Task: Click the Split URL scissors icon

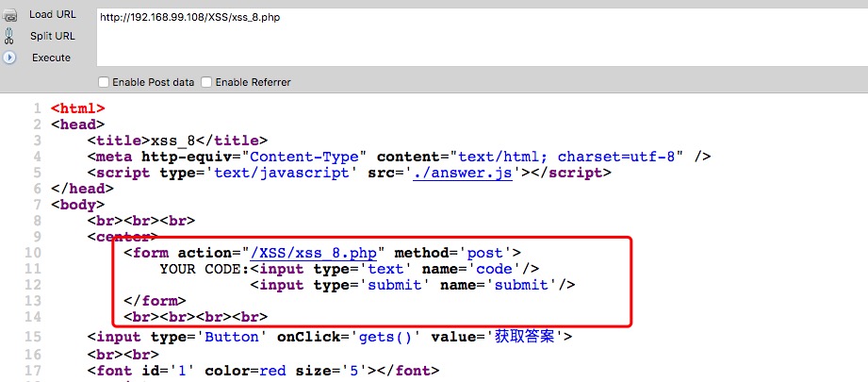Action: pyautogui.click(x=8, y=37)
